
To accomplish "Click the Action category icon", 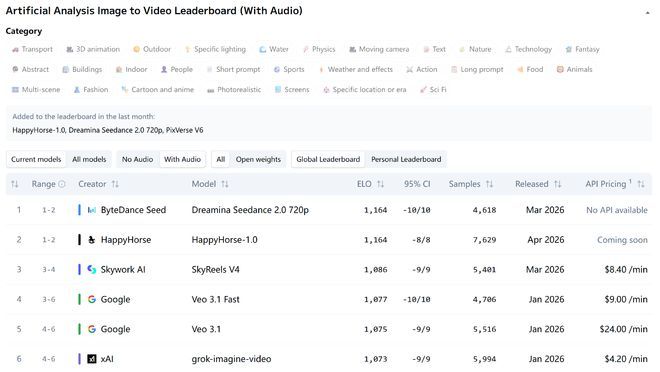I will [x=410, y=69].
